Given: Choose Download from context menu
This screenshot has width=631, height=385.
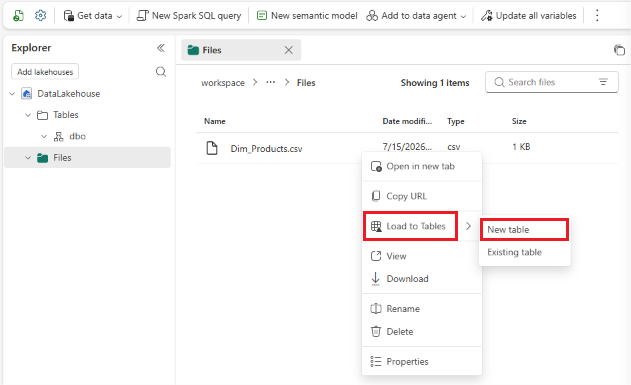Looking at the screenshot, I should pyautogui.click(x=422, y=279).
